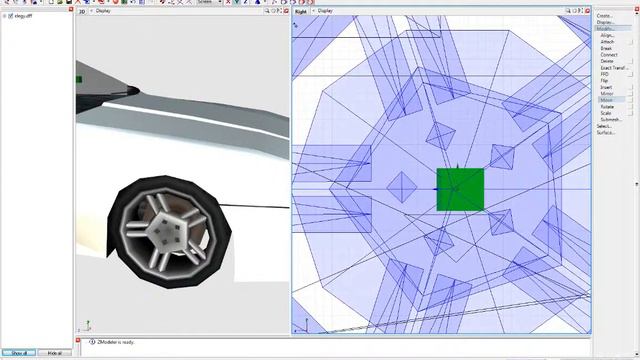
Task: Open the view-type dropdown arrow beside the 3D label
Action: [x=91, y=11]
